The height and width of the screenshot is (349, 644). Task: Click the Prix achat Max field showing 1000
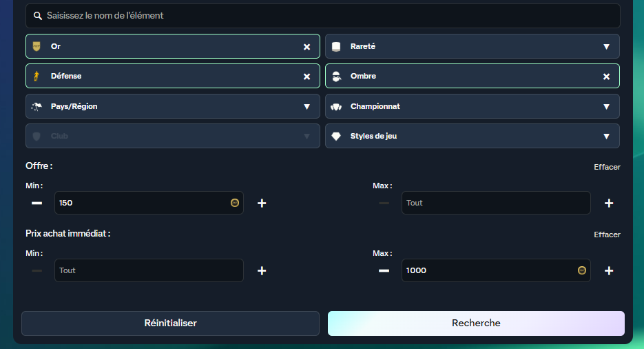click(496, 270)
